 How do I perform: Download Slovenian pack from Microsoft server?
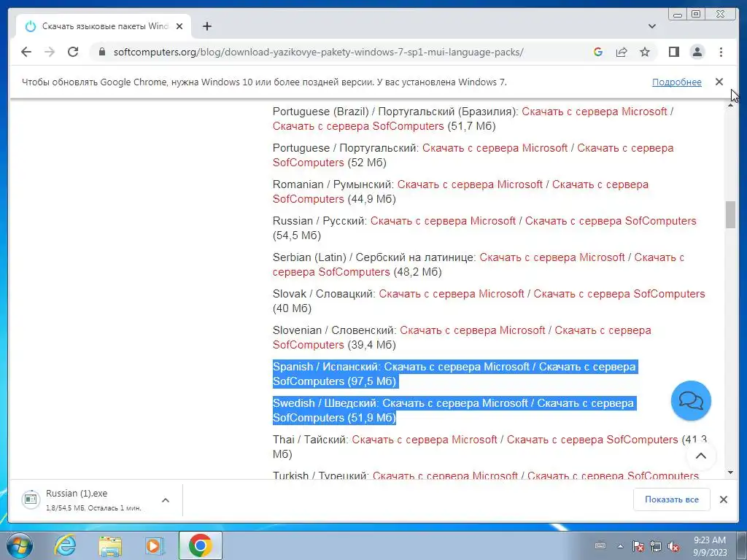click(472, 330)
